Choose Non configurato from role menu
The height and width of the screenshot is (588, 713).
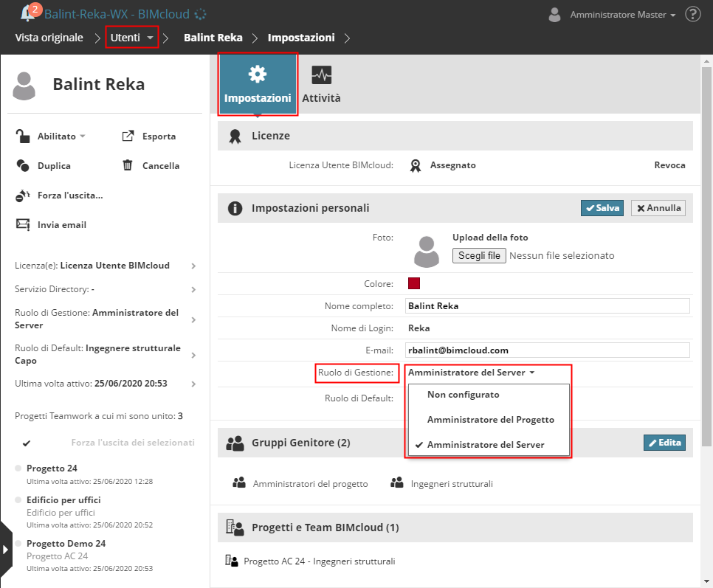(489, 395)
